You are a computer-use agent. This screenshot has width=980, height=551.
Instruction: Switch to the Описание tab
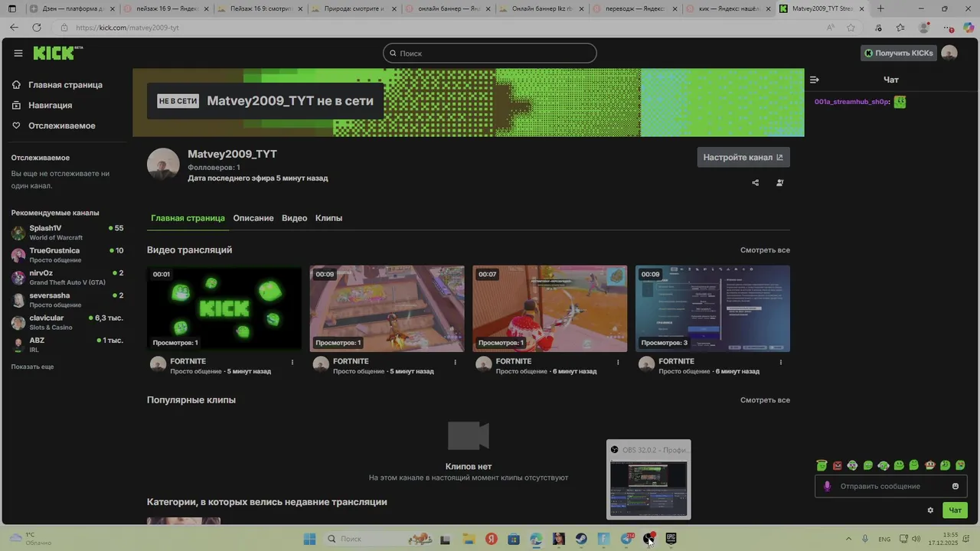pyautogui.click(x=253, y=218)
